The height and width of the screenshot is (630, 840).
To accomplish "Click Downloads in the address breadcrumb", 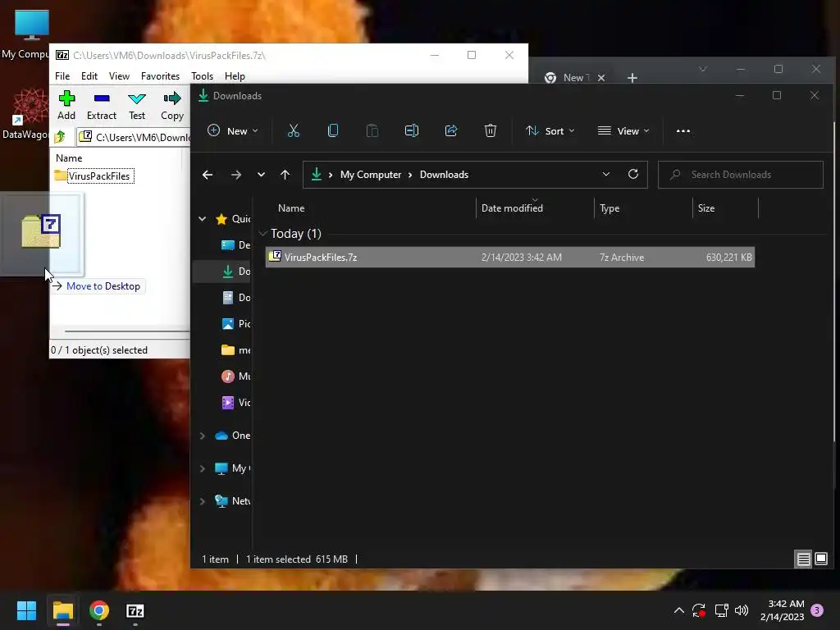I will pos(444,175).
